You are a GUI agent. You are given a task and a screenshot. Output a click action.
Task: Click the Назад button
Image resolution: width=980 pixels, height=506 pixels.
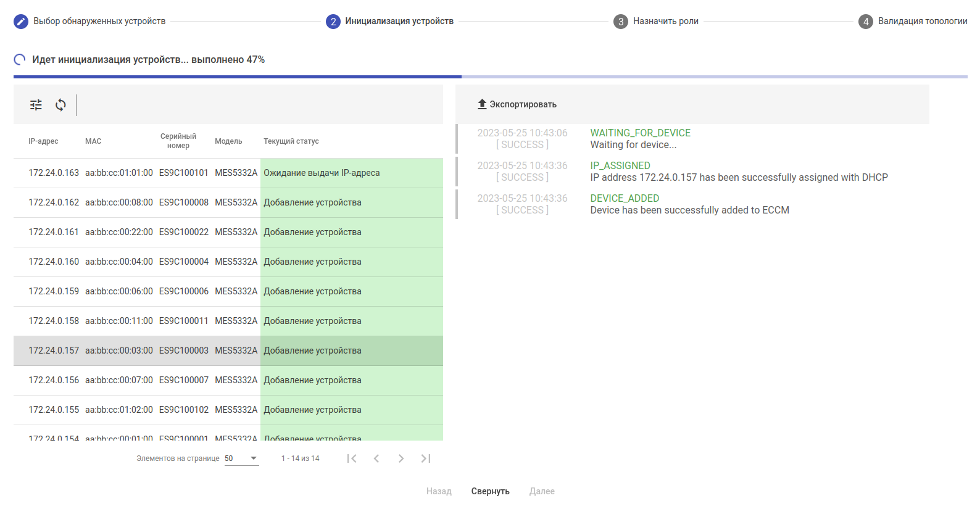pyautogui.click(x=439, y=491)
